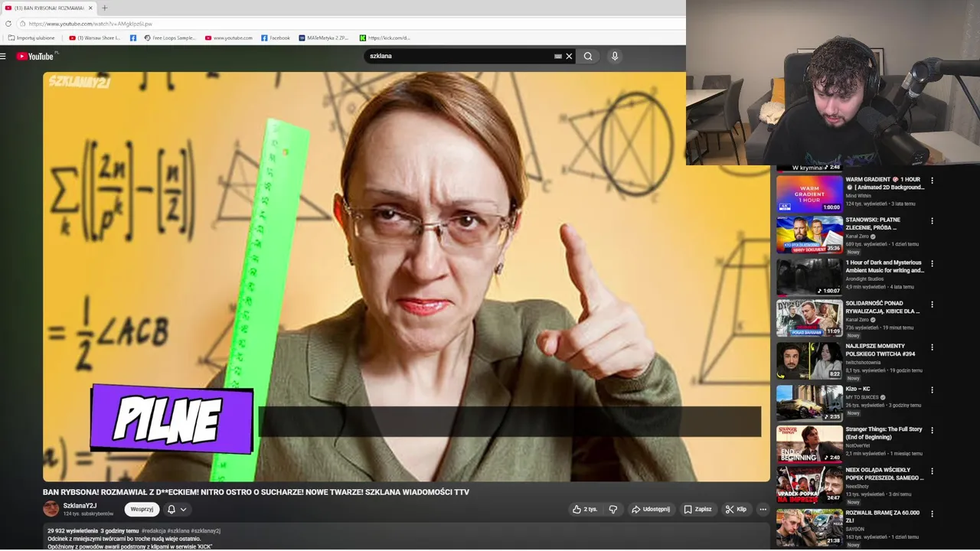Click the video title BAN RYBSONA text
The image size is (980, 551).
pyautogui.click(x=256, y=492)
